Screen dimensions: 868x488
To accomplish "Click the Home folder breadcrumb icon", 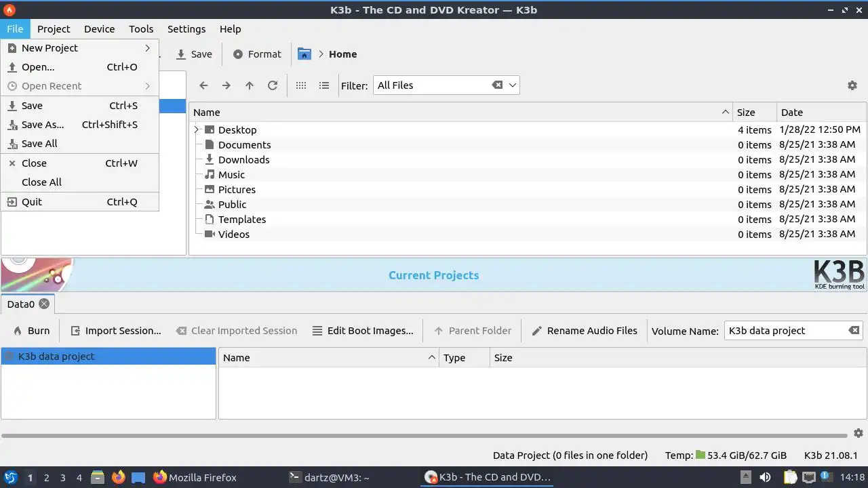I will [x=304, y=54].
